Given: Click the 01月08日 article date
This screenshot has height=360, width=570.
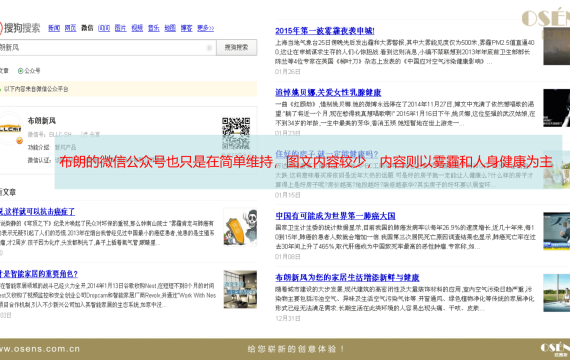Looking at the screenshot, I should coord(288,257).
